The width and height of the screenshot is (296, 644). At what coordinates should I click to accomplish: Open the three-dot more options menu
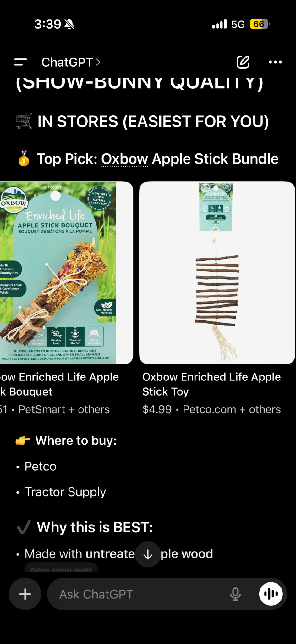pos(275,62)
